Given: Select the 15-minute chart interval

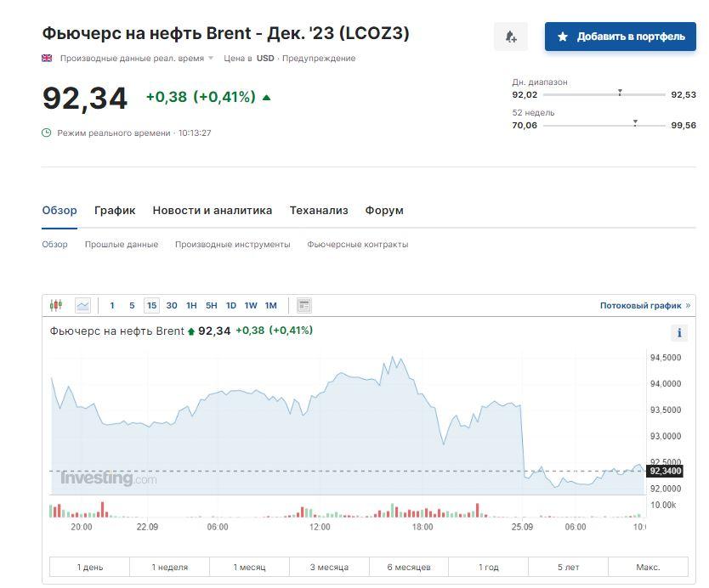Looking at the screenshot, I should coord(151,305).
